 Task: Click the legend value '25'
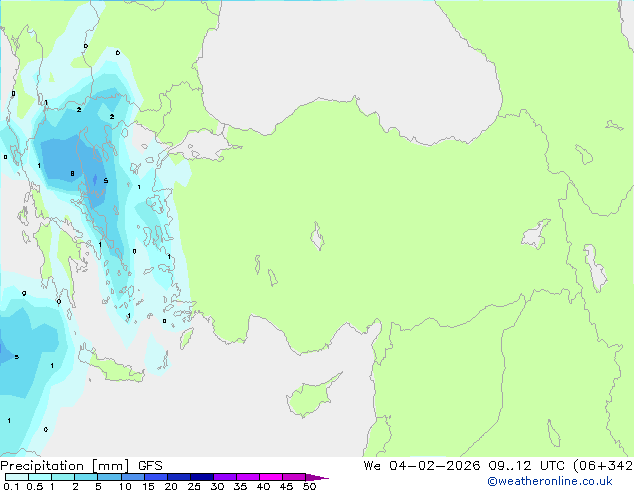(194, 486)
